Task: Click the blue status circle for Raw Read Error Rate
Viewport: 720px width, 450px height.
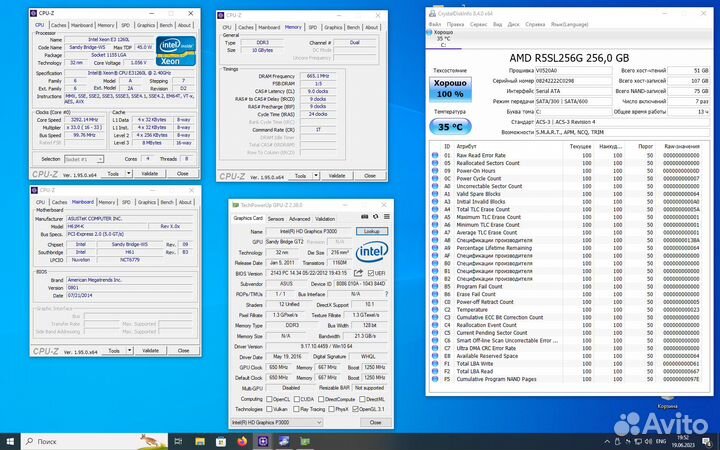Action: [x=435, y=155]
